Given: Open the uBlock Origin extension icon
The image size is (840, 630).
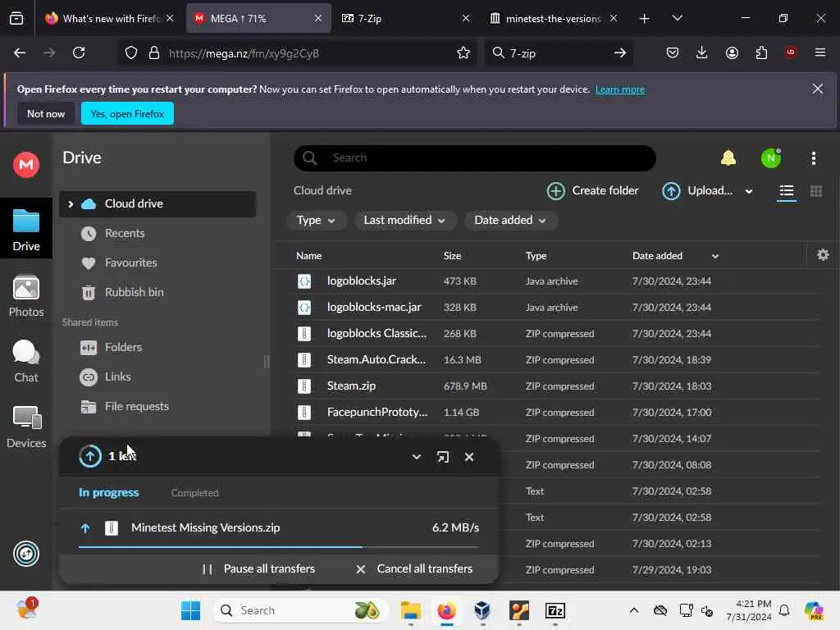Looking at the screenshot, I should [790, 52].
